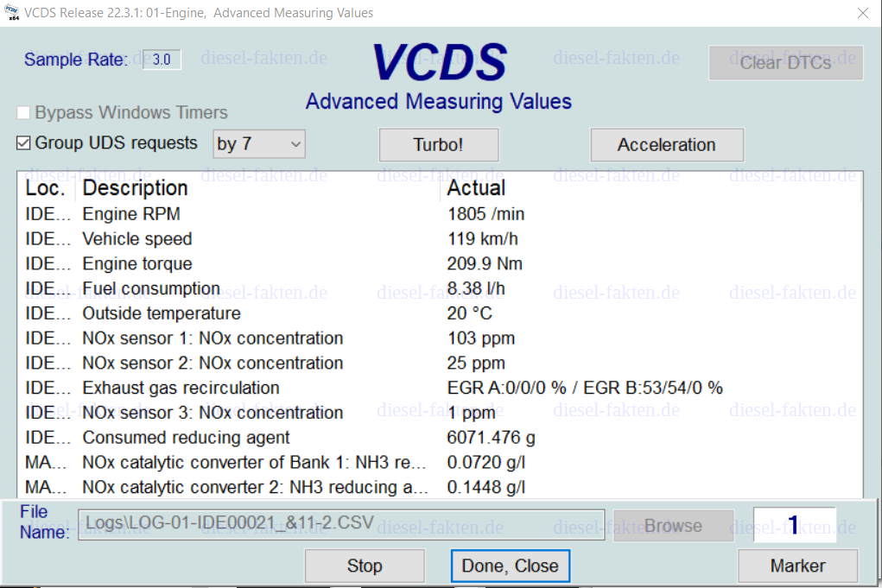
Task: Select the Fuel consumption row
Action: (439, 288)
